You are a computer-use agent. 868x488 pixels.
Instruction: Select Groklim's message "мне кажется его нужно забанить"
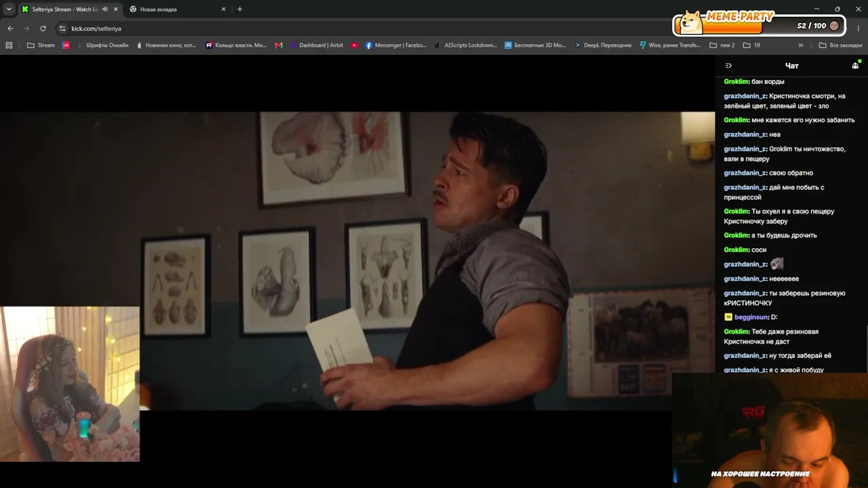(789, 120)
